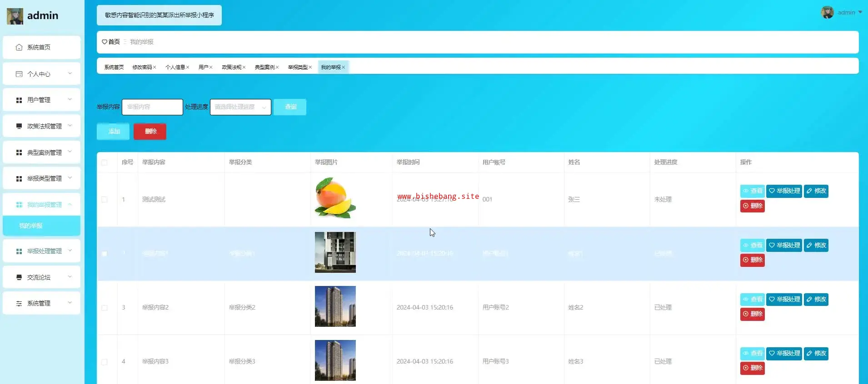Switch to the 修改密码 tab
Screen dimensions: 868x384
point(142,67)
